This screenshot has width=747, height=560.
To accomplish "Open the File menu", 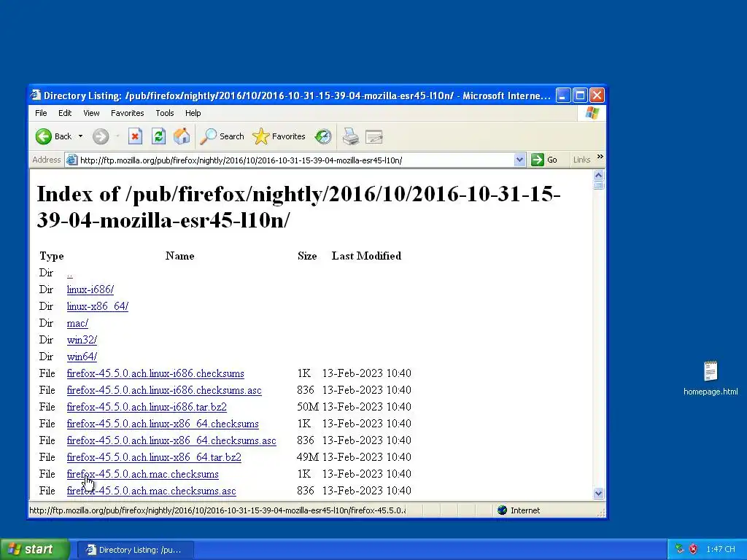I will 41,113.
